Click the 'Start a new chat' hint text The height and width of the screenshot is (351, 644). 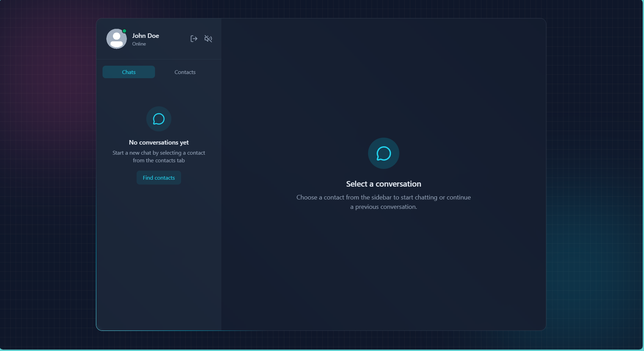click(x=159, y=156)
